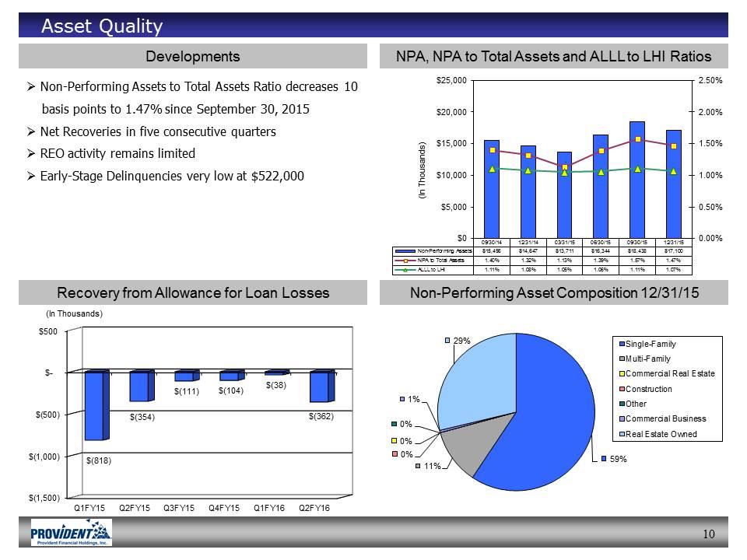Click the green ALLL triangle marker at 09/30/14
Viewport: 747px width, 560px height.
(492, 169)
